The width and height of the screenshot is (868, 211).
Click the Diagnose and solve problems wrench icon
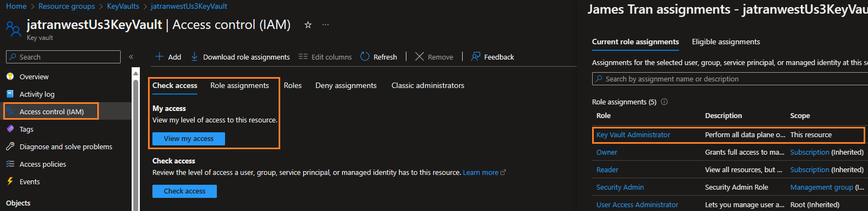tap(10, 146)
